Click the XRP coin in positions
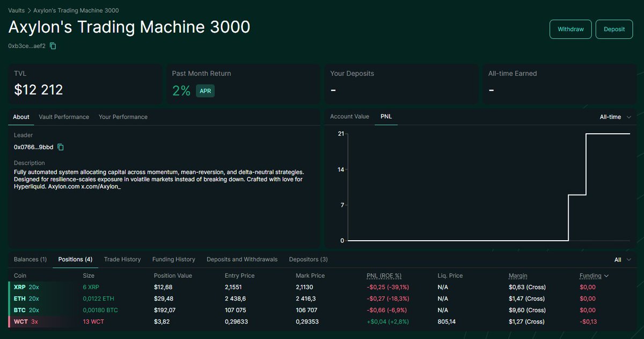This screenshot has width=644, height=339. point(19,287)
